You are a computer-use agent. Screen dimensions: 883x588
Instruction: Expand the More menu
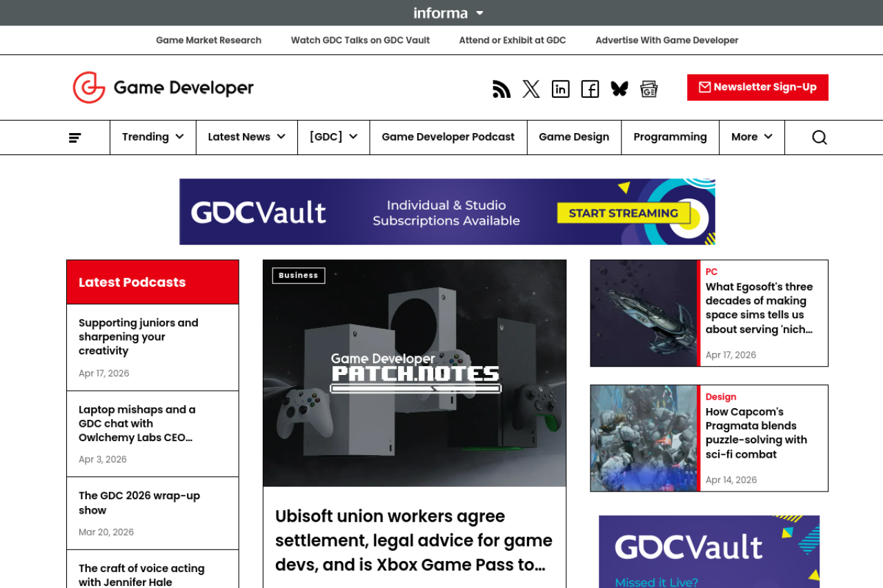pos(752,137)
